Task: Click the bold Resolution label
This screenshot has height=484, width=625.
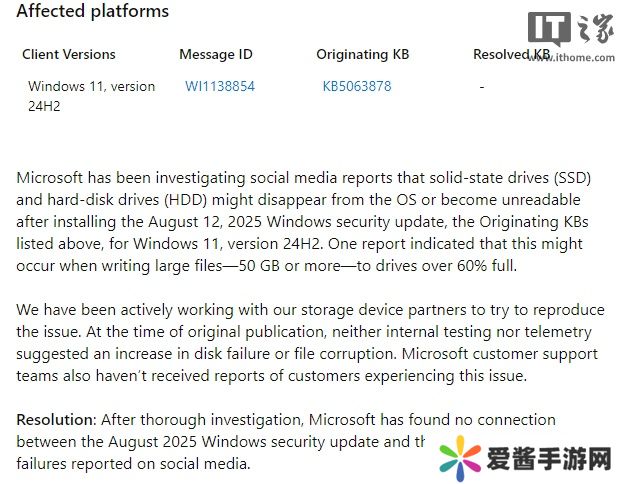Action: click(x=54, y=419)
